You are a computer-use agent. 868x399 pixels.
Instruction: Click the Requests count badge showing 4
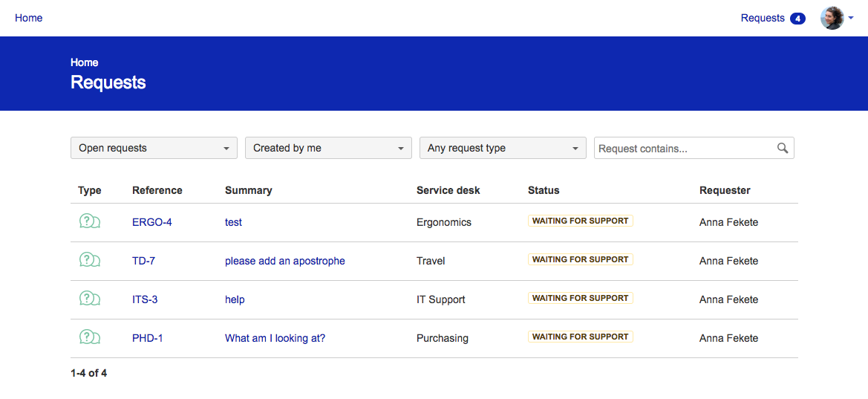coord(797,19)
